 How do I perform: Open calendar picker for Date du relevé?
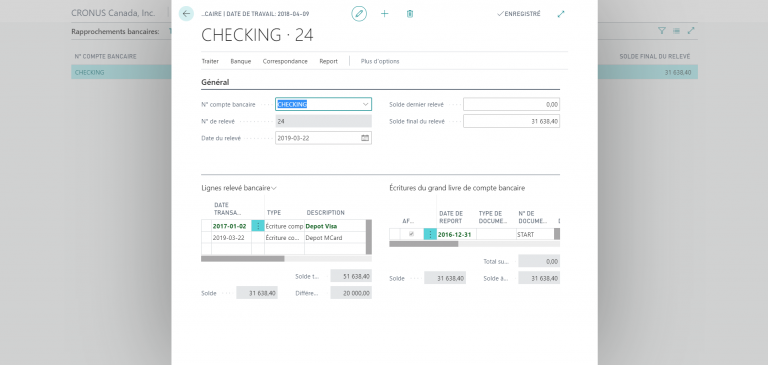pos(365,138)
